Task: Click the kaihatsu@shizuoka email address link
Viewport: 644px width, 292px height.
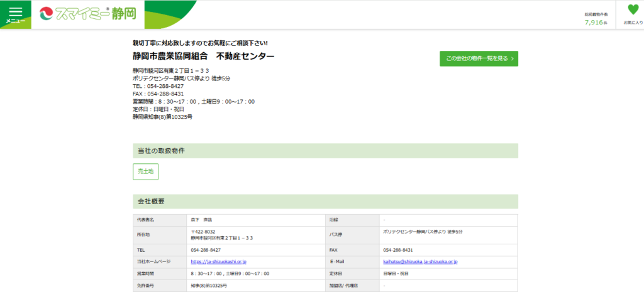Action: click(x=421, y=262)
